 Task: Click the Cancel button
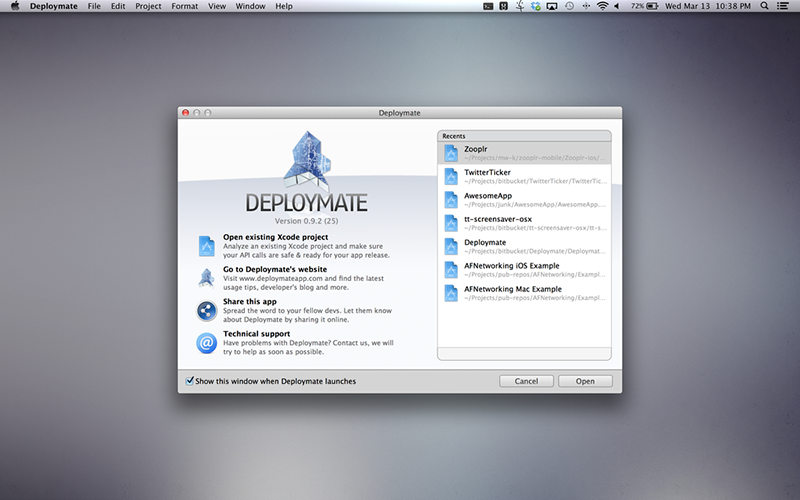(526, 381)
